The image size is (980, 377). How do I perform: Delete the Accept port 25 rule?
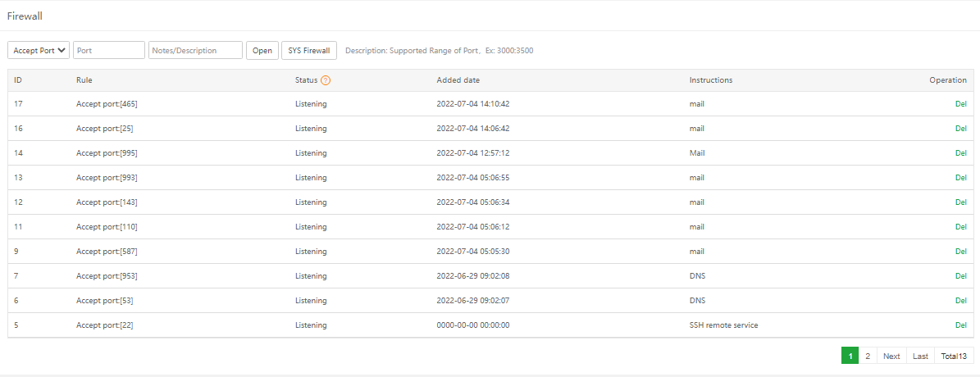(961, 129)
